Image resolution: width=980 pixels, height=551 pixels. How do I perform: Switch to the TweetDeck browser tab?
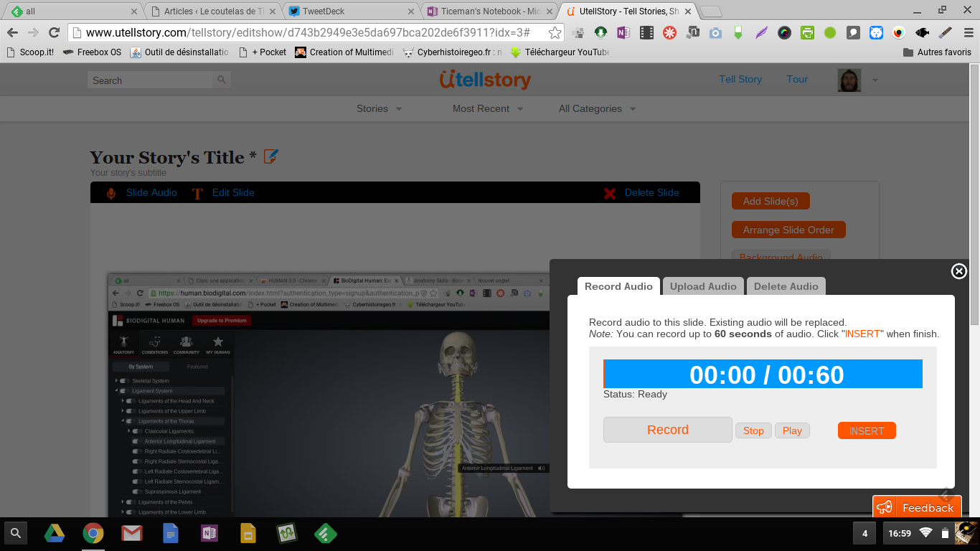[352, 11]
